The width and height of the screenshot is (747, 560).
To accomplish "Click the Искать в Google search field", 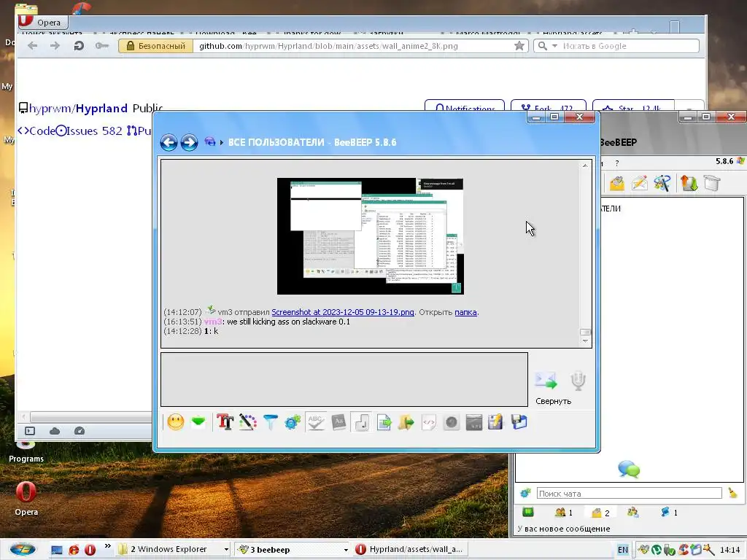I will coord(629,46).
